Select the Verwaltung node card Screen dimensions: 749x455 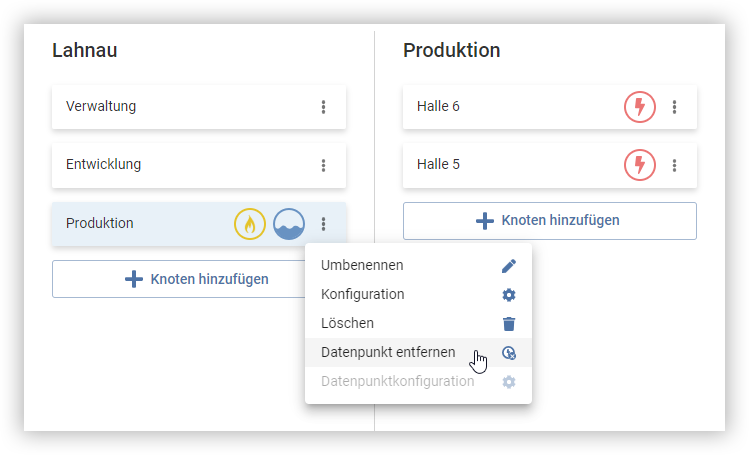(x=199, y=107)
